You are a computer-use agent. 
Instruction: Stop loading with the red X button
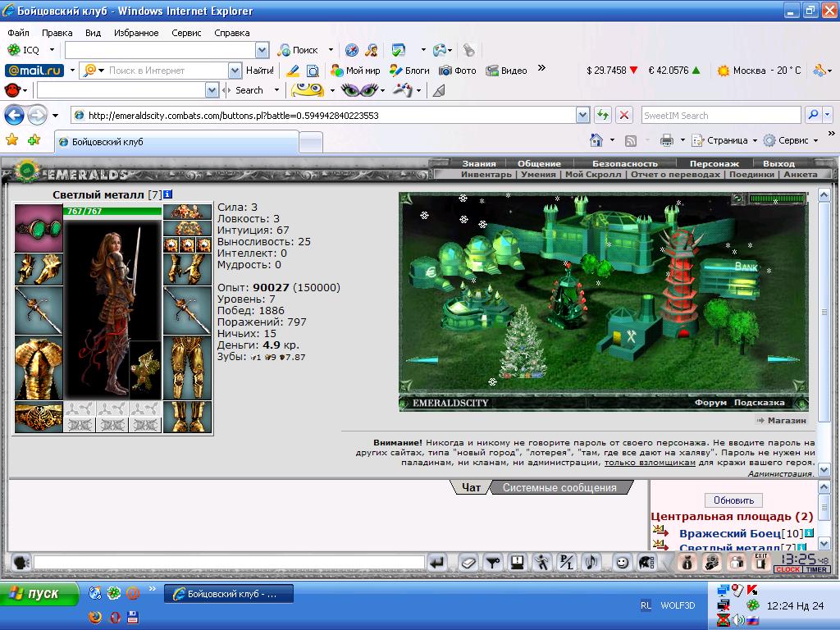tap(623, 115)
